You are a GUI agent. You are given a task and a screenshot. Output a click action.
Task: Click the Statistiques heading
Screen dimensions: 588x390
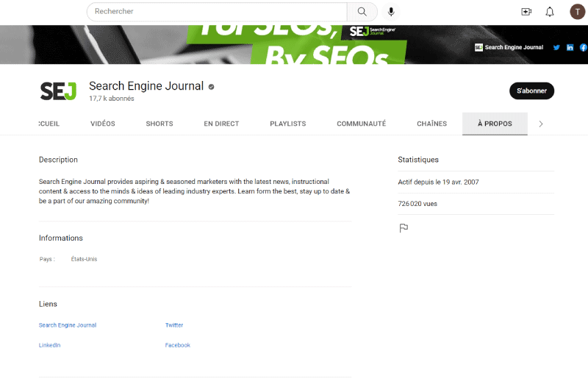(418, 160)
